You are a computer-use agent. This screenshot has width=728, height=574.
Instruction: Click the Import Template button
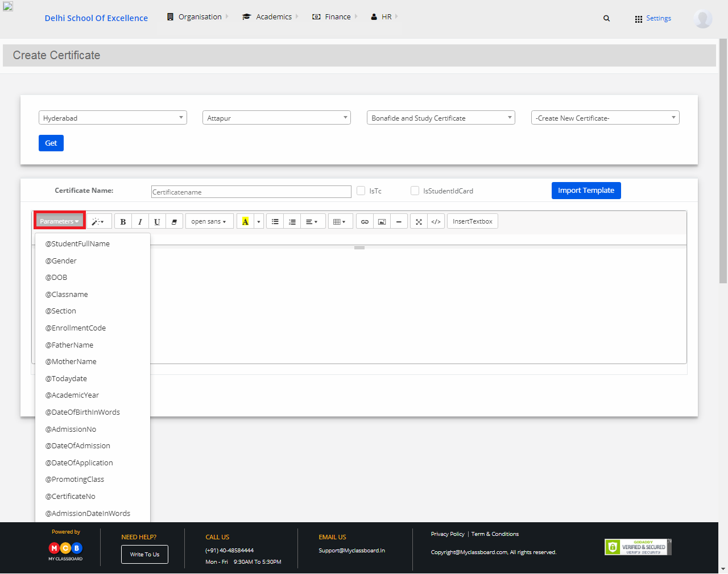pyautogui.click(x=586, y=191)
